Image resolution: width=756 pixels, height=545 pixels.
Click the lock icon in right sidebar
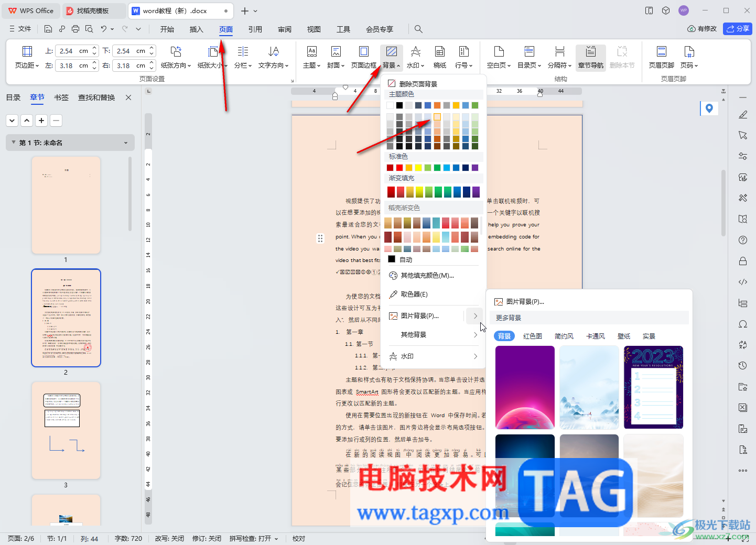point(743,261)
